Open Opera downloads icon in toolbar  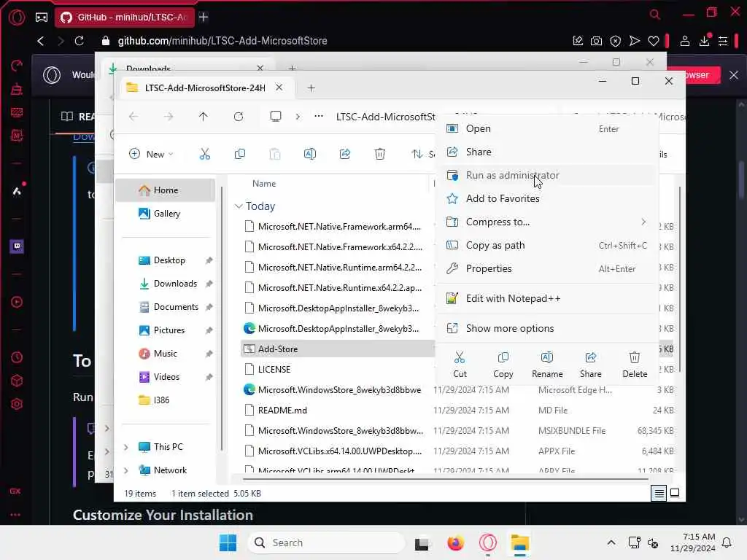(704, 41)
